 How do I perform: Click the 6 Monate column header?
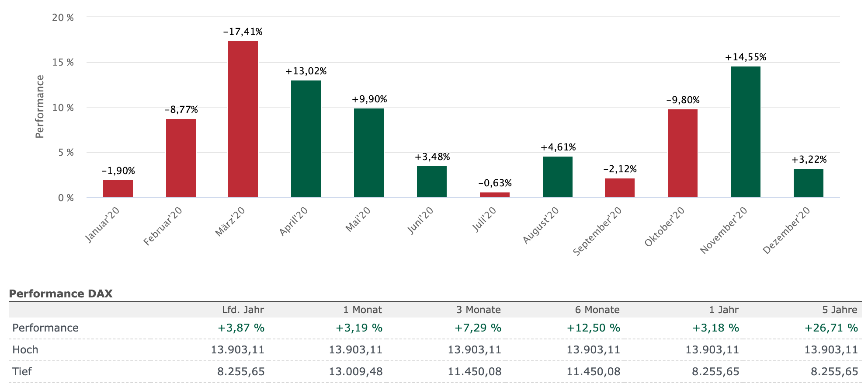click(x=597, y=310)
